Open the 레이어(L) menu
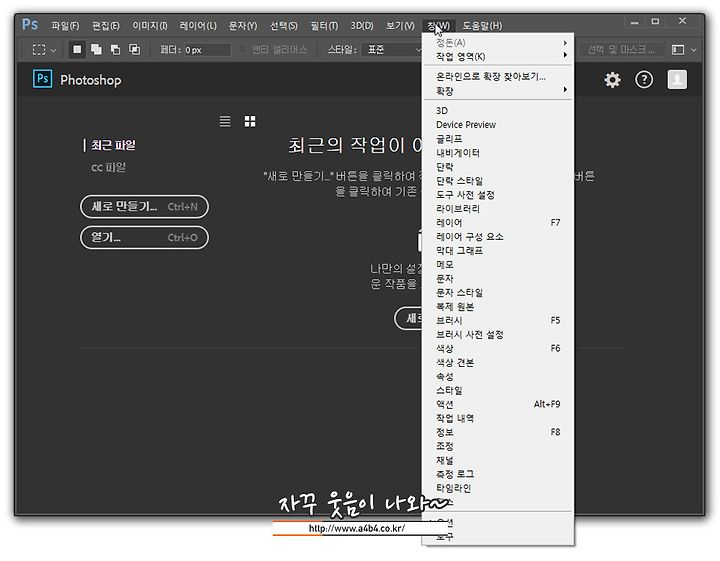 tap(198, 26)
